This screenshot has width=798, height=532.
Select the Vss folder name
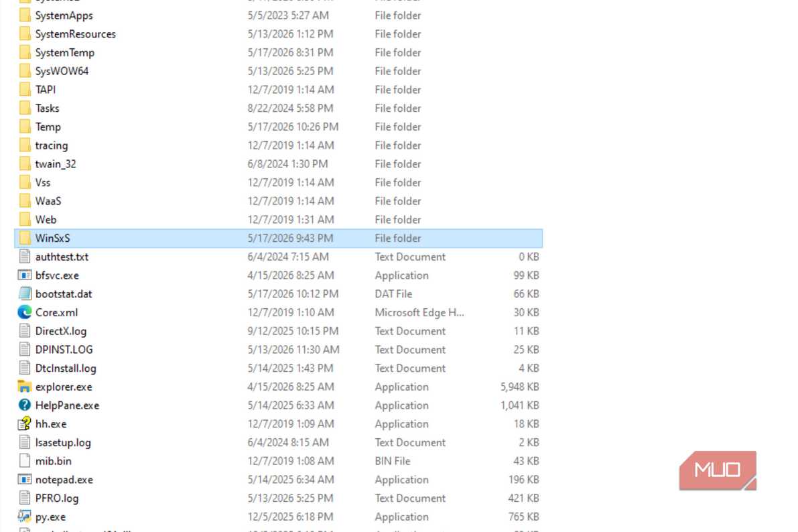pos(43,183)
